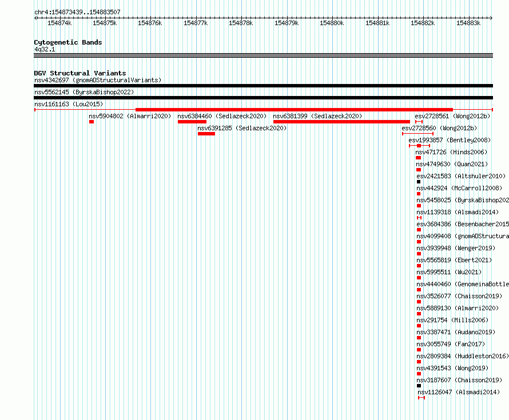Select the esv2728561 Wong2012b label

(452, 116)
